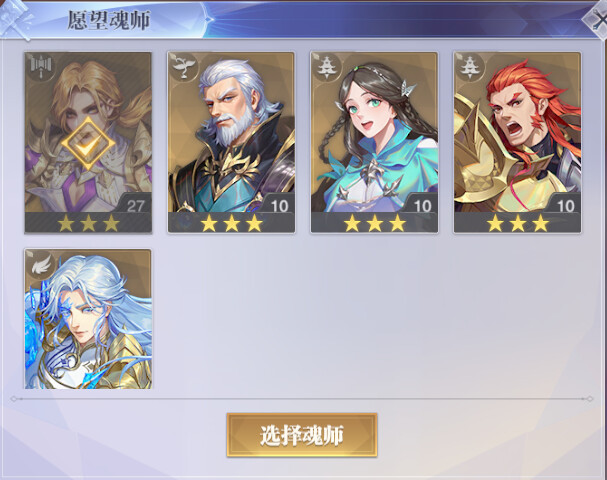Click the three-star rating under elder hero
This screenshot has height=480, width=607.
[x=231, y=223]
